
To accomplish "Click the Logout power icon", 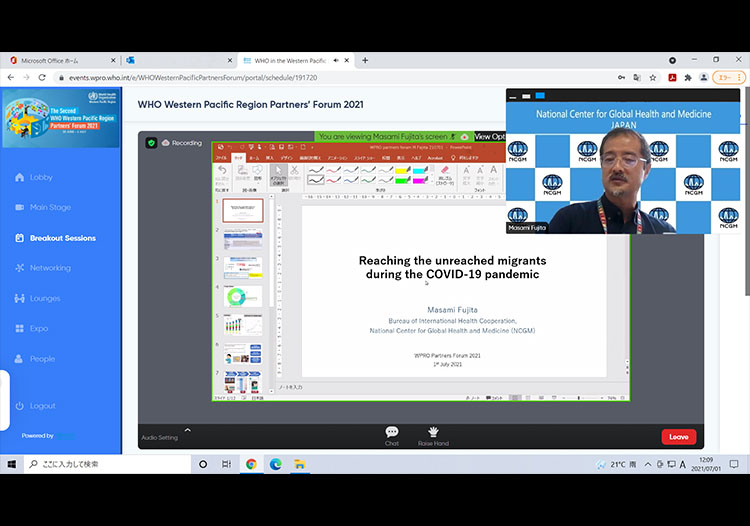I will coord(20,406).
